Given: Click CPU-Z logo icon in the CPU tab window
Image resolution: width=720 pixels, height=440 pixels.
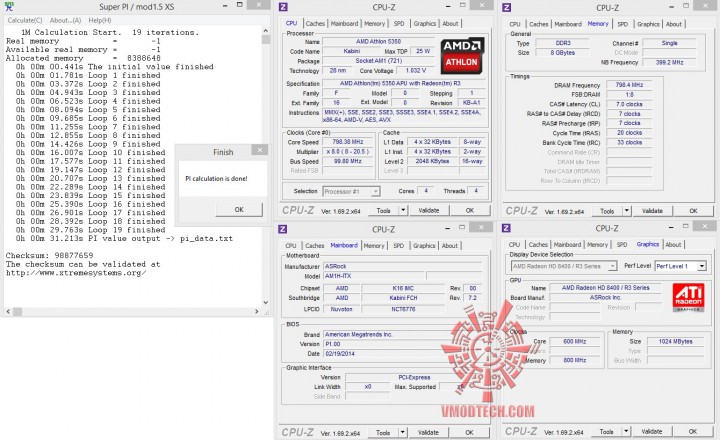Looking at the screenshot, I should [x=283, y=7].
